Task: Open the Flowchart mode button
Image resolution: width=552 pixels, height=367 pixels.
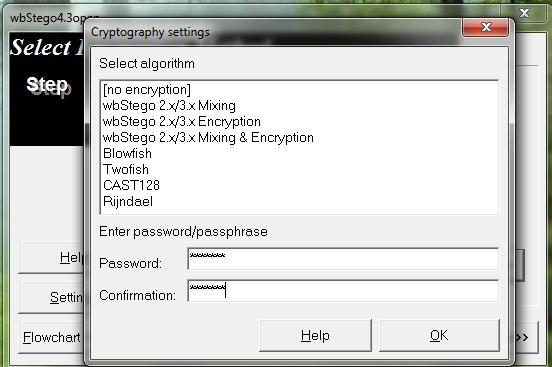Action: pyautogui.click(x=52, y=337)
